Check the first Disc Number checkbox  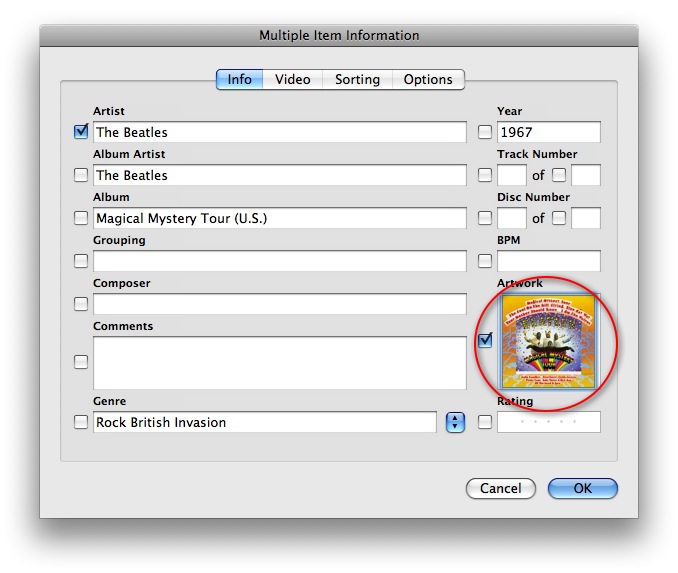(x=485, y=218)
